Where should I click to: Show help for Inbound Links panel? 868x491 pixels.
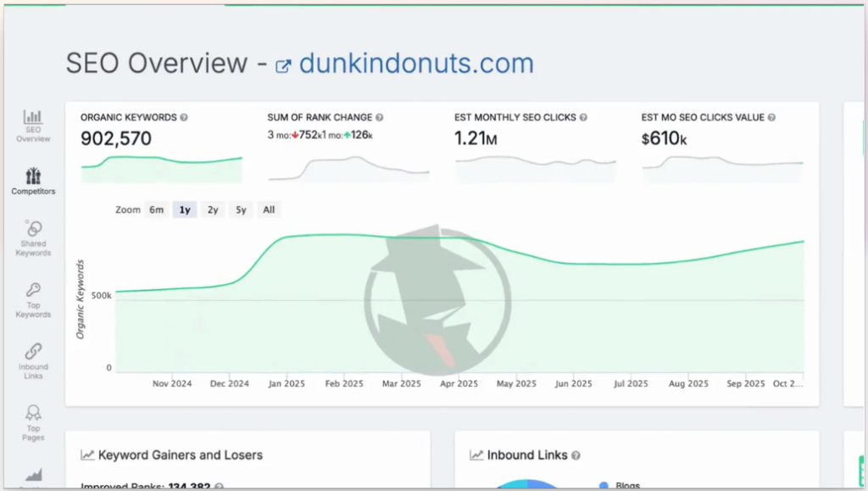pos(576,455)
